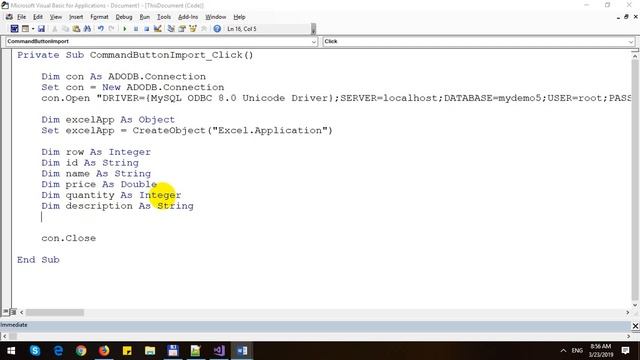Expand the Click procedure dropdown

pyautogui.click(x=631, y=42)
